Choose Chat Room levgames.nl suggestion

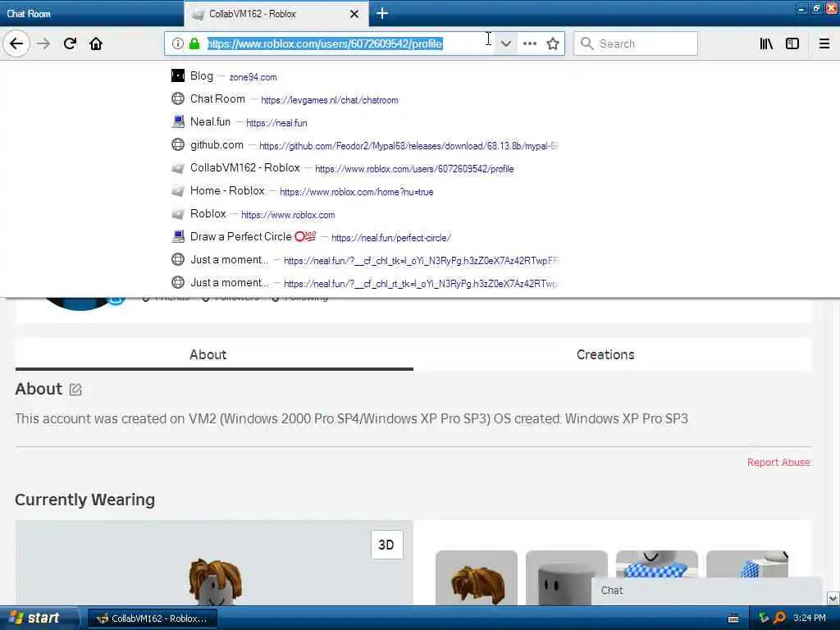click(364, 99)
